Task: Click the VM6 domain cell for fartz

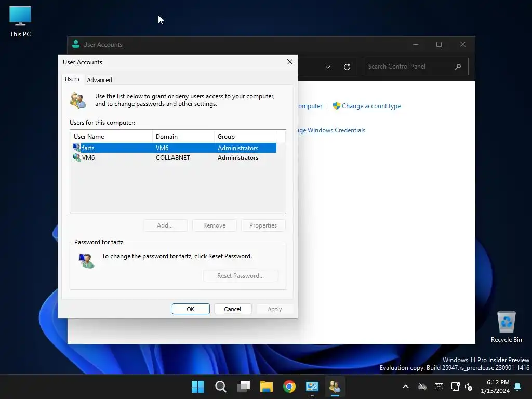Action: [x=162, y=148]
